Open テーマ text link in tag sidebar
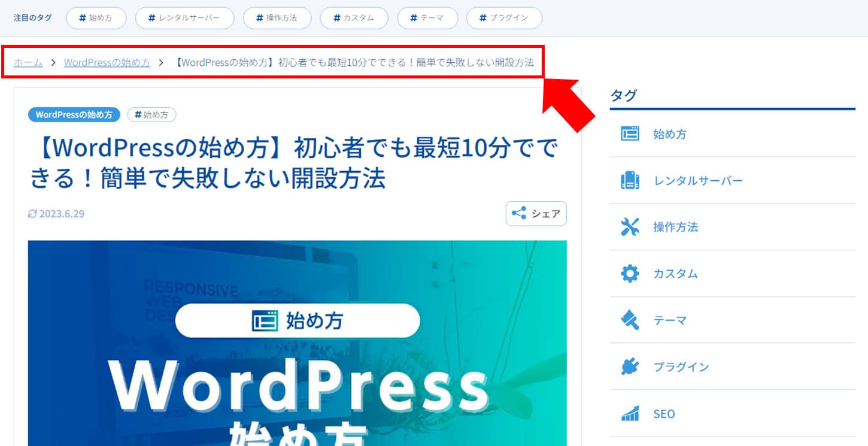 pyautogui.click(x=670, y=320)
